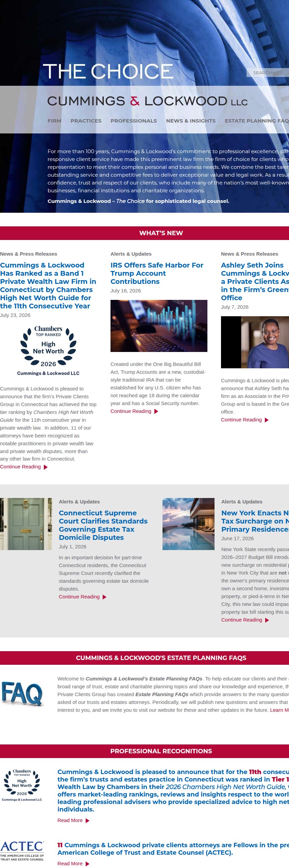Click arrow icon after Chambers article Continue Reading
This screenshot has width=289, height=868.
tap(46, 467)
